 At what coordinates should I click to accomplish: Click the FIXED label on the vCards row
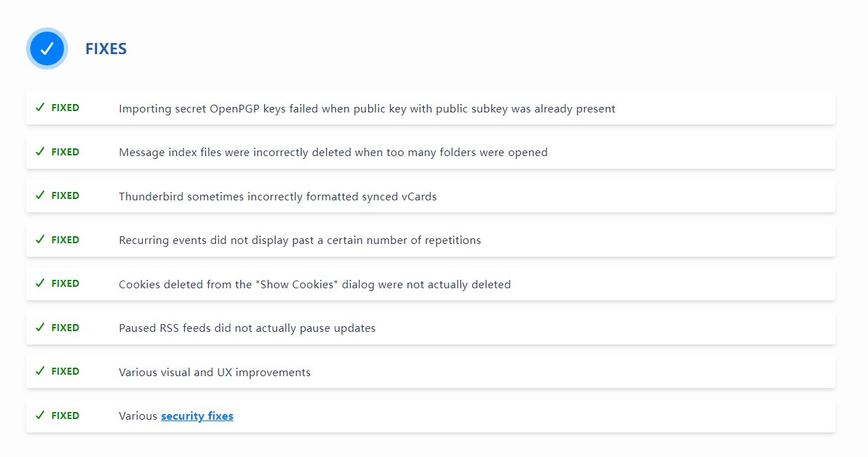coord(65,196)
